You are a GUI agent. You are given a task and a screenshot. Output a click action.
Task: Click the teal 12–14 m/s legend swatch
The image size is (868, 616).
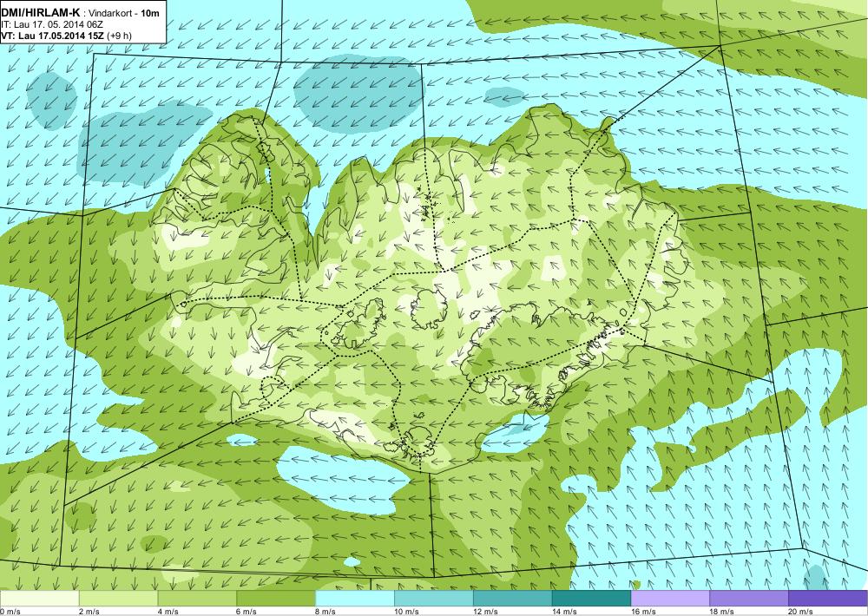tap(513, 599)
